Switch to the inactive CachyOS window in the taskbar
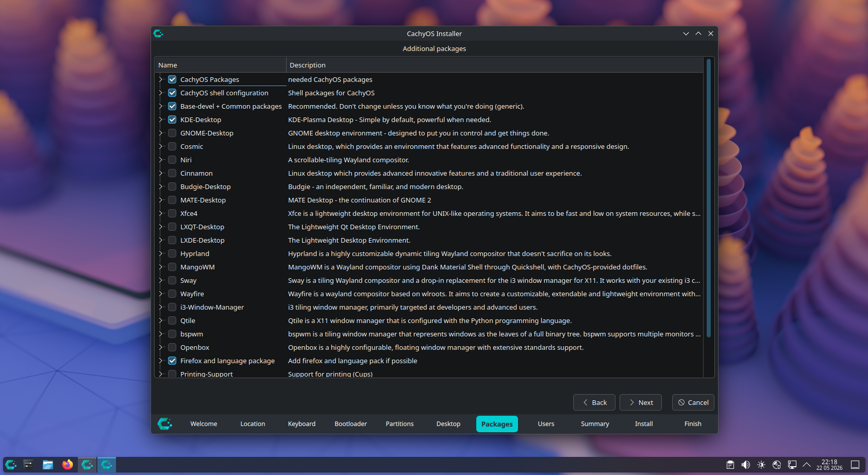 point(87,465)
